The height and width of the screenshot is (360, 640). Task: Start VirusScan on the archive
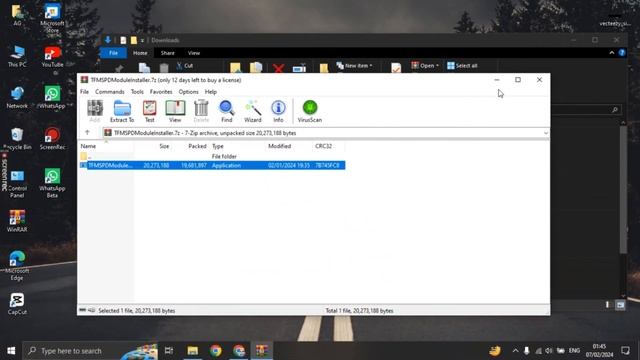click(310, 111)
